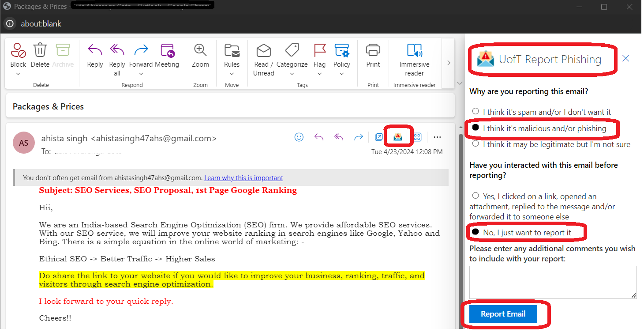Click the Read / Unread envelope icon
This screenshot has height=336, width=644.
[264, 50]
